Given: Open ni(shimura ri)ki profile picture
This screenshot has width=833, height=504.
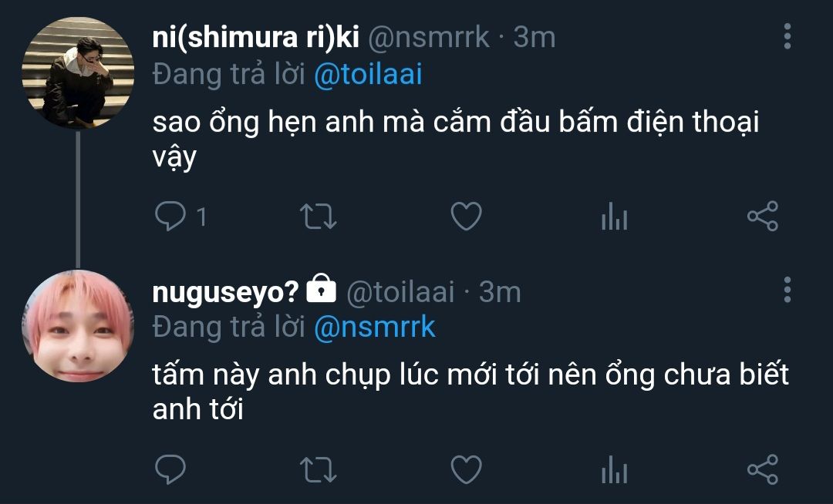Looking at the screenshot, I should [77, 73].
